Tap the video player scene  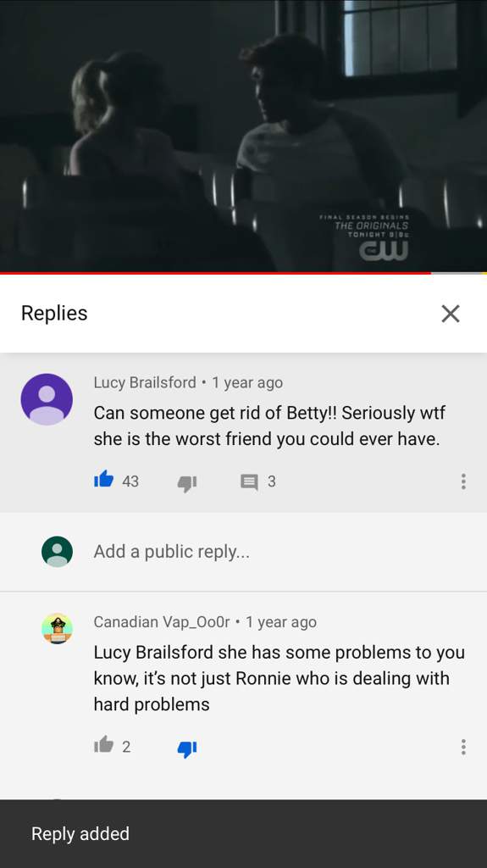tap(244, 135)
